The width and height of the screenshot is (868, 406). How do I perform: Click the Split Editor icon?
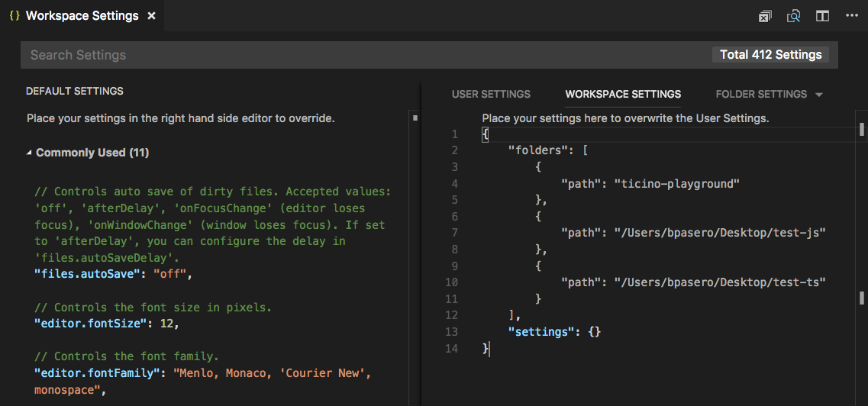tap(822, 16)
